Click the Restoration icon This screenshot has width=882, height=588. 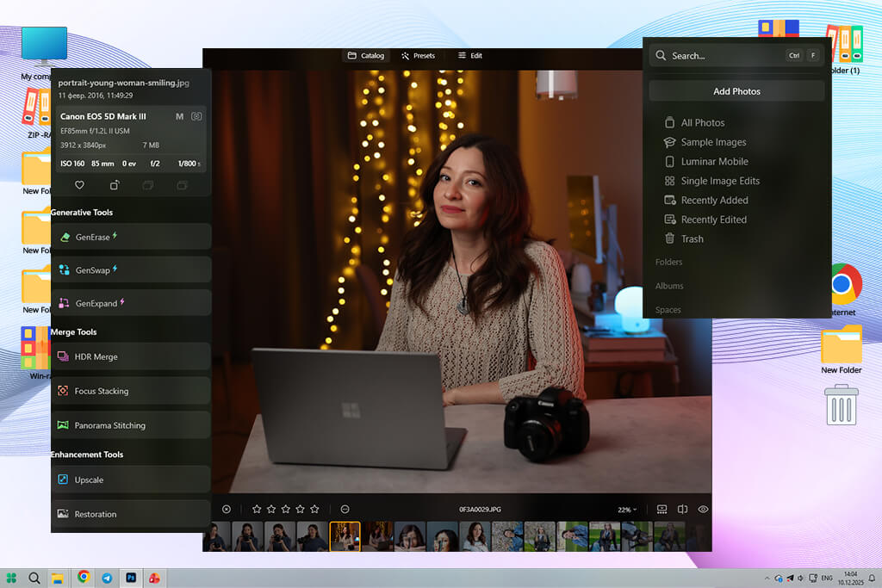coord(63,514)
